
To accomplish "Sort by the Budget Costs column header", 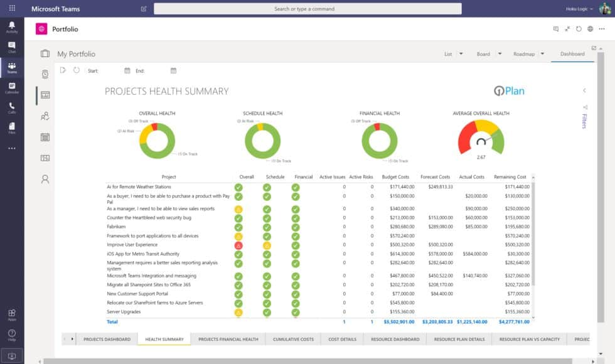I will pyautogui.click(x=395, y=177).
